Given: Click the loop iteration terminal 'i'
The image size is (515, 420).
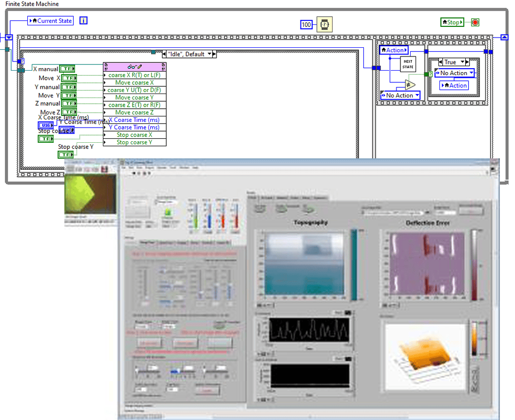Looking at the screenshot, I should (x=83, y=20).
